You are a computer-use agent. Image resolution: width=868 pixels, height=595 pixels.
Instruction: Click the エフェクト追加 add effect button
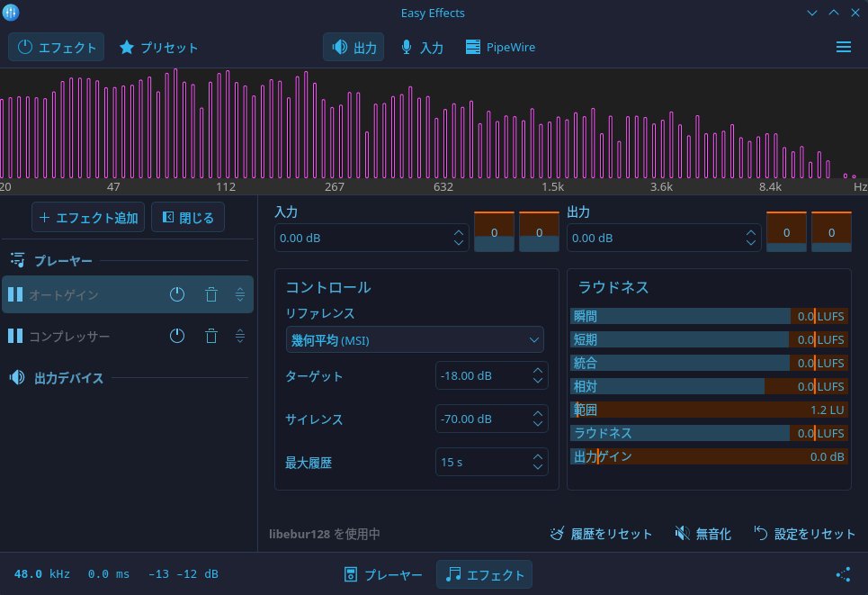tap(88, 217)
